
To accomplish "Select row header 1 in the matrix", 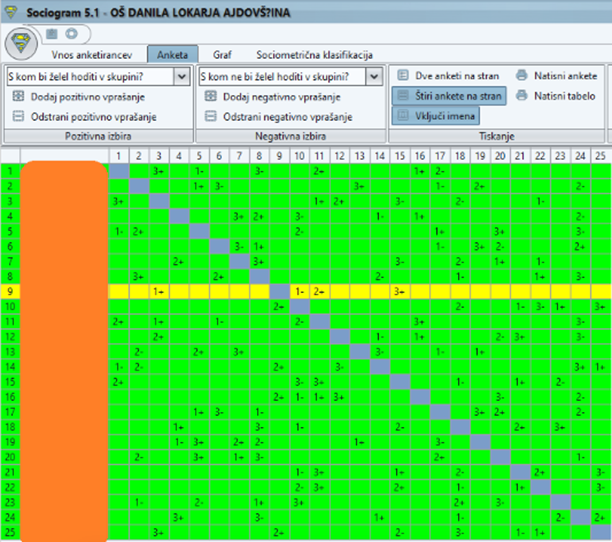I will click(10, 171).
